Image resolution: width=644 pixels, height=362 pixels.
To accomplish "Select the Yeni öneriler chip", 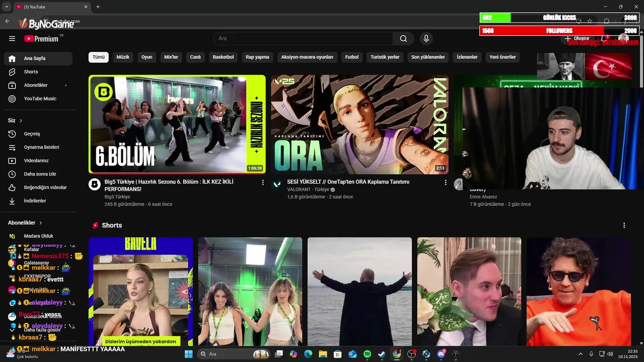I will pos(503,57).
